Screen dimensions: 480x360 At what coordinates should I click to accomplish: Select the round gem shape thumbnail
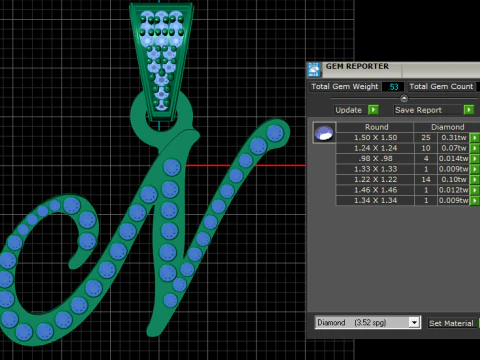pyautogui.click(x=324, y=133)
